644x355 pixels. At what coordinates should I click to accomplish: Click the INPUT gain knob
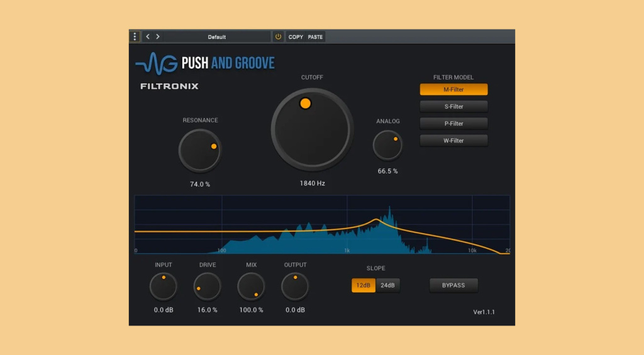tap(163, 287)
